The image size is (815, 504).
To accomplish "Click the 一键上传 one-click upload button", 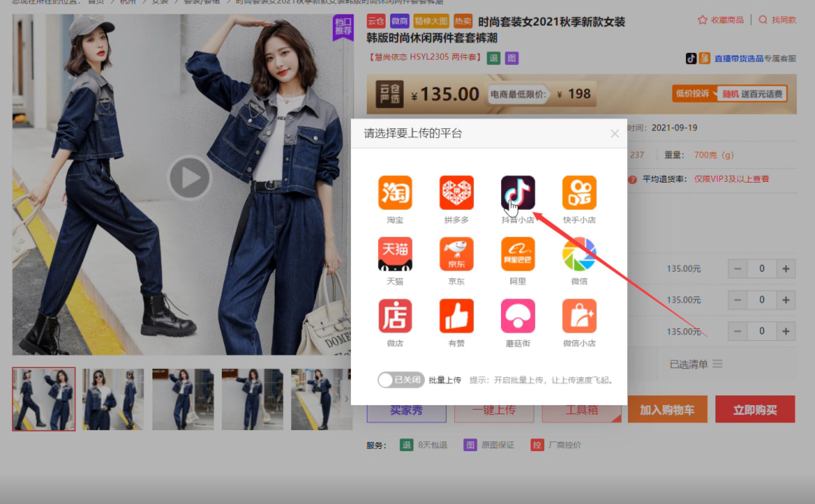I will (x=494, y=413).
